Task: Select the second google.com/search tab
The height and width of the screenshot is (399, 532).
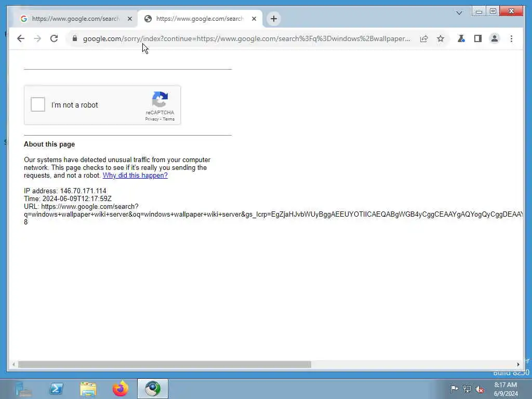Action: (x=199, y=19)
